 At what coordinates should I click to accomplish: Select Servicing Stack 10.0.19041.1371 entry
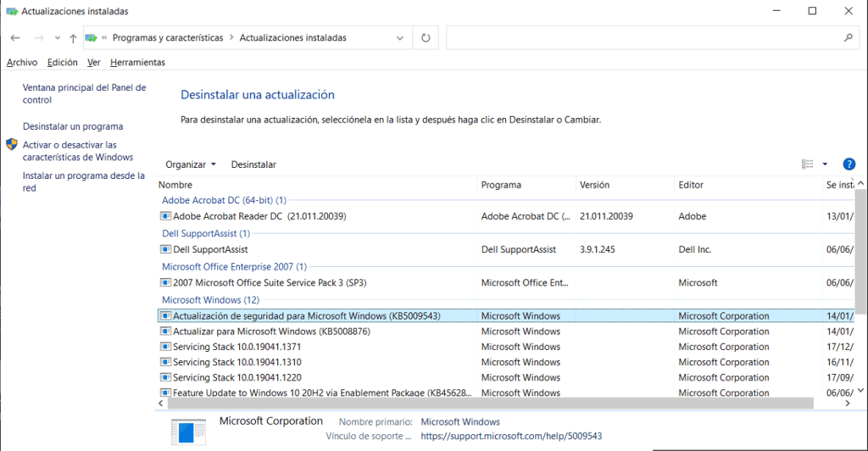tap(237, 347)
